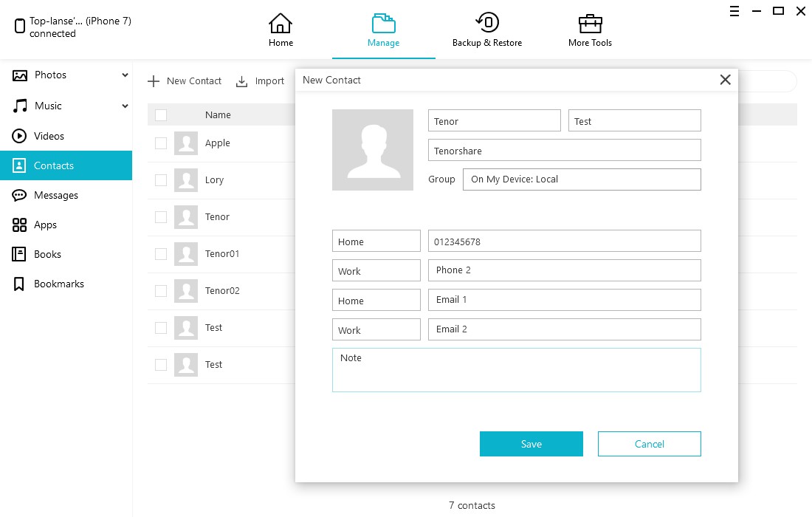Click the Email 2 input field
The height and width of the screenshot is (517, 812).
click(565, 329)
